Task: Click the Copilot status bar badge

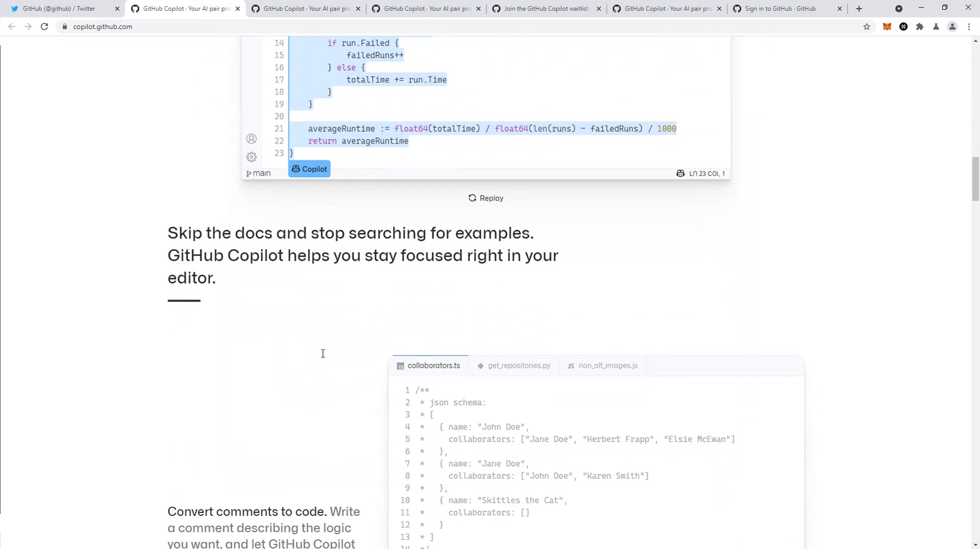Action: point(309,169)
